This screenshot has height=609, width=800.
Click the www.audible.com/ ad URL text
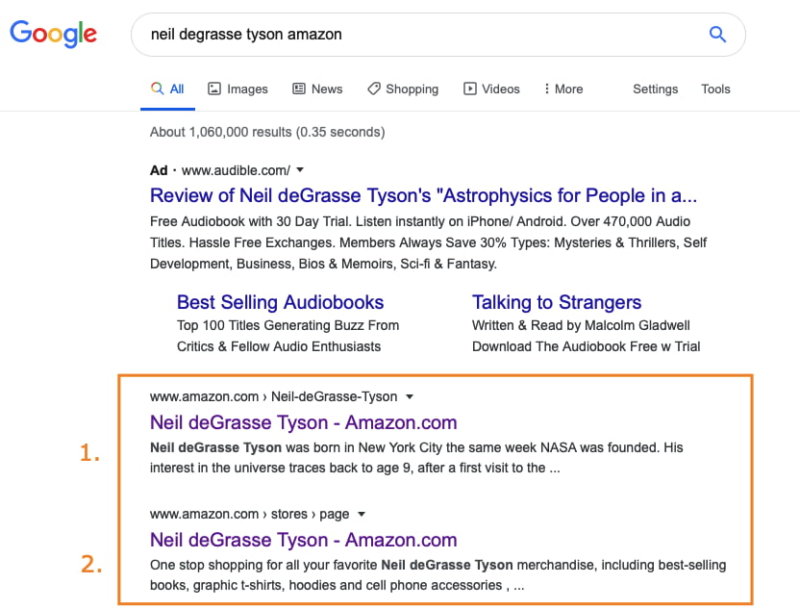[236, 170]
